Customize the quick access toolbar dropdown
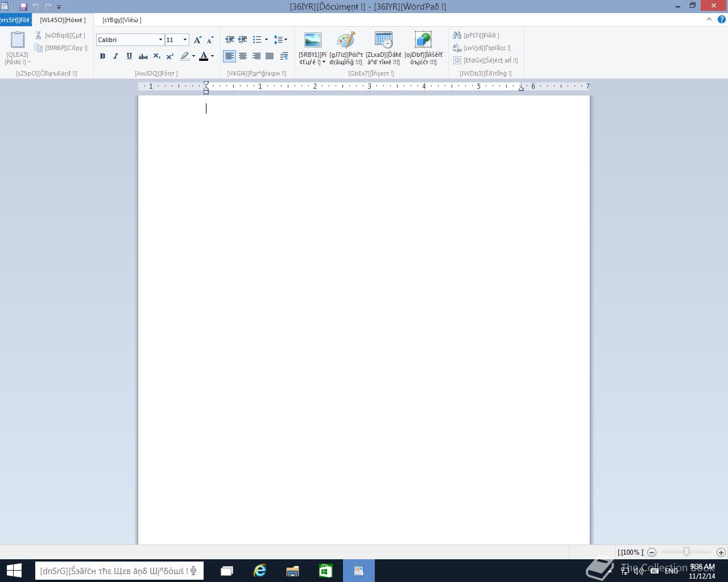Image resolution: width=728 pixels, height=582 pixels. [59, 7]
